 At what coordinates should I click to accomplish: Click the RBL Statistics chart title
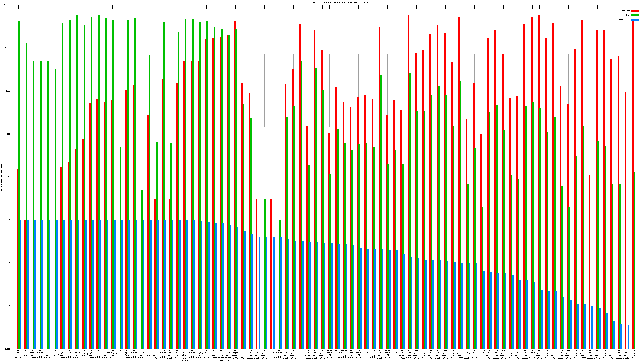point(325,2)
